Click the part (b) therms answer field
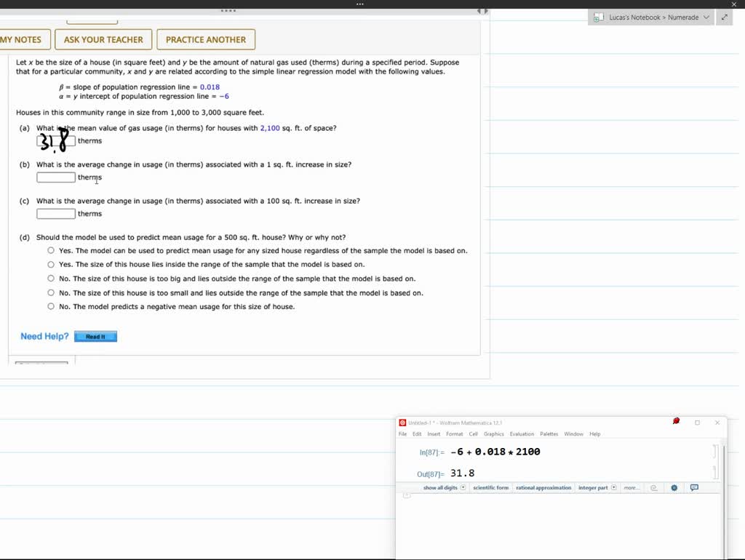Viewport: 745px width, 560px height. click(x=56, y=177)
